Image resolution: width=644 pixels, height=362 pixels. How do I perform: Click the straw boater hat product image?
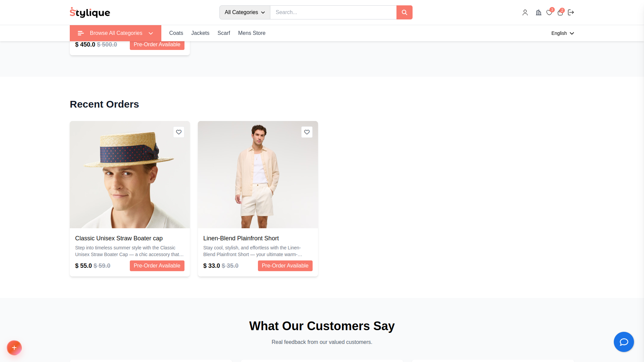130,175
